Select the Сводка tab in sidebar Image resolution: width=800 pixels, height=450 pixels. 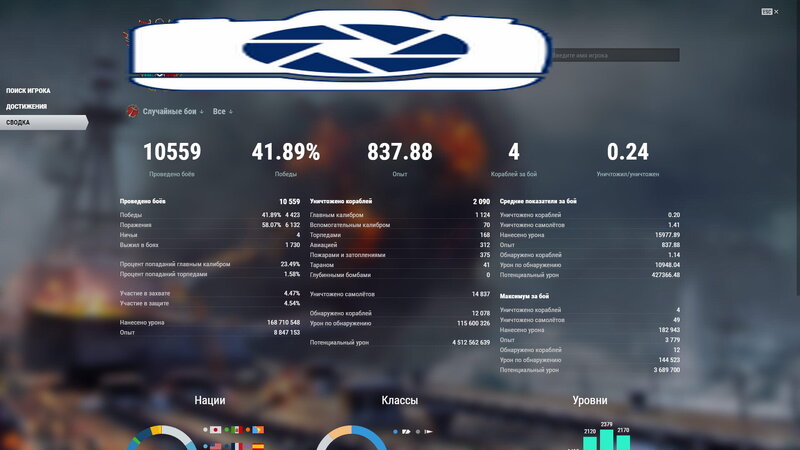44,122
